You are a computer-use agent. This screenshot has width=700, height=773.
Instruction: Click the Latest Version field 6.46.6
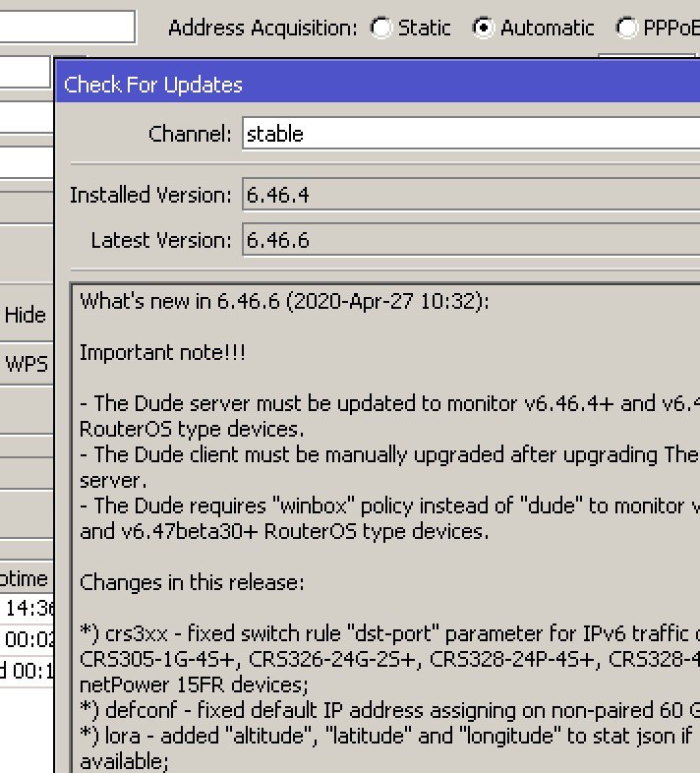(x=471, y=240)
